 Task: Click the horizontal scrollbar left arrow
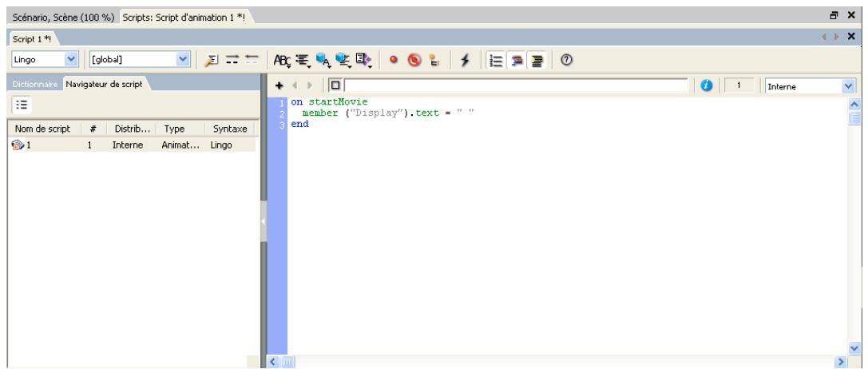[273, 363]
